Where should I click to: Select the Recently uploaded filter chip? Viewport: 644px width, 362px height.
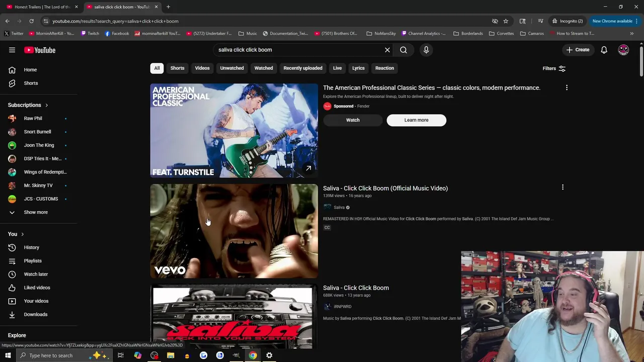pyautogui.click(x=303, y=68)
